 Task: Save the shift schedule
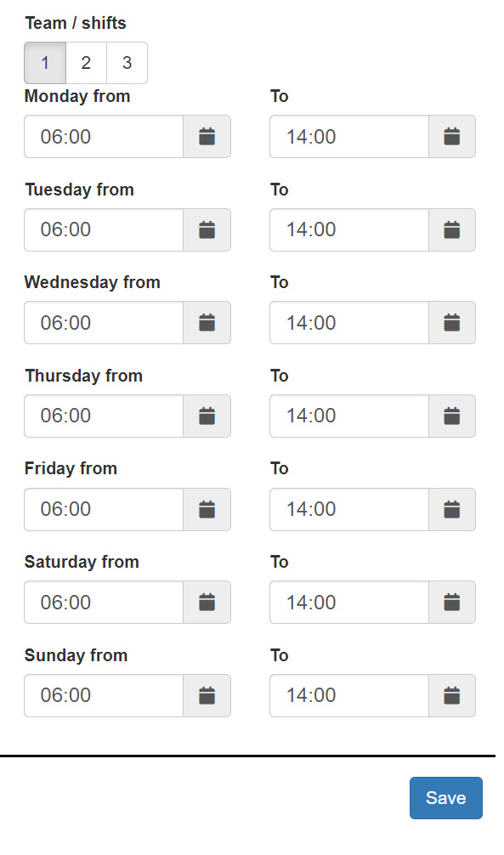pos(446,798)
